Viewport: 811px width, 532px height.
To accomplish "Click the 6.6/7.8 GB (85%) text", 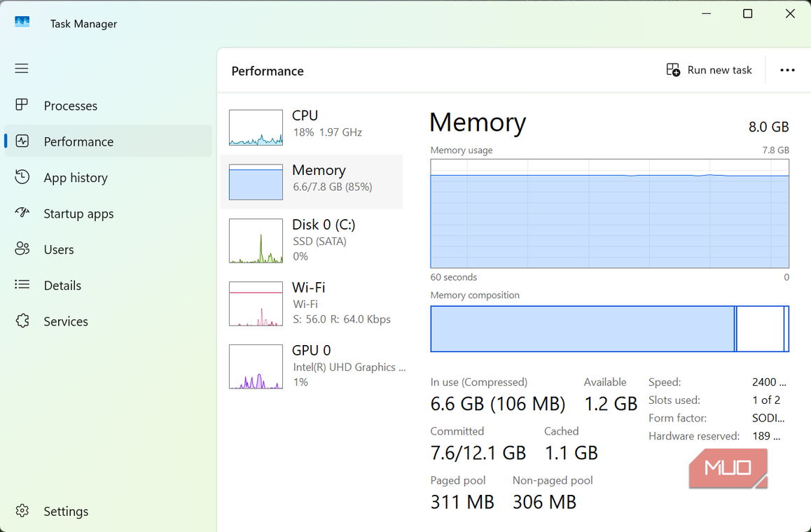I will (333, 187).
